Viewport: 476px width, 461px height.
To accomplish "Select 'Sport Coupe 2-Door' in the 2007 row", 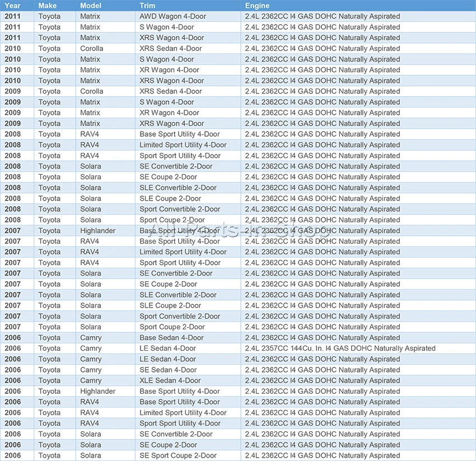I will (x=172, y=327).
